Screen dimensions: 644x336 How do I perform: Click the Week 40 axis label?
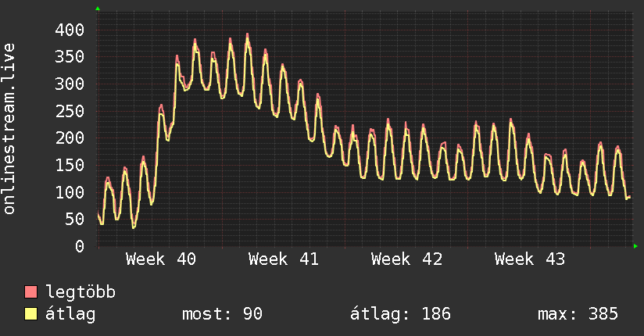coord(161,259)
